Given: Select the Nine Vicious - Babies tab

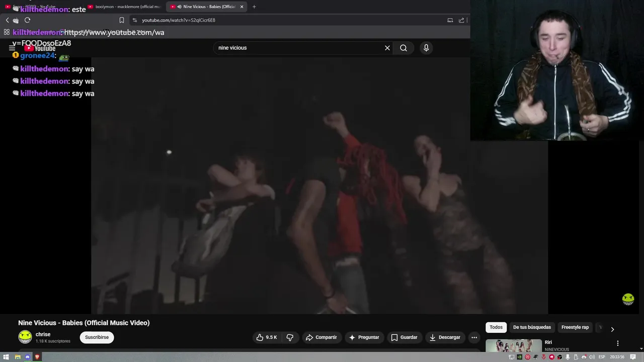Looking at the screenshot, I should [x=206, y=7].
